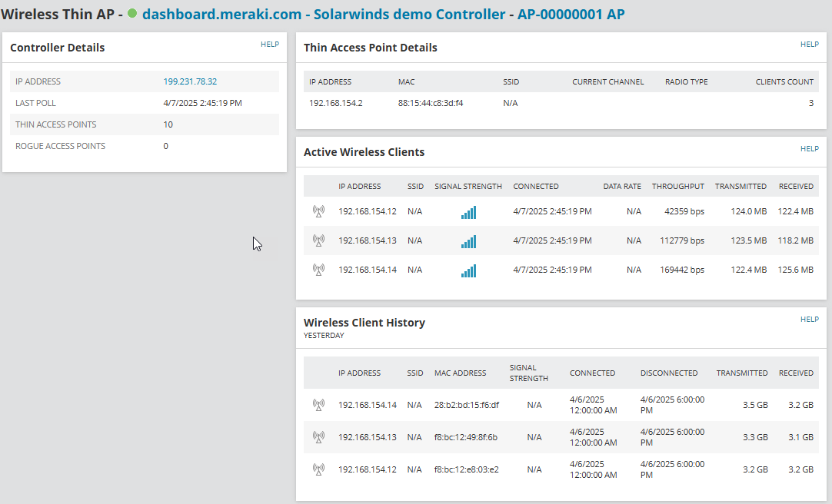Click the antenna icon for 192.168.154.12 in history
Viewport: 832px width, 504px height.
[x=318, y=469]
